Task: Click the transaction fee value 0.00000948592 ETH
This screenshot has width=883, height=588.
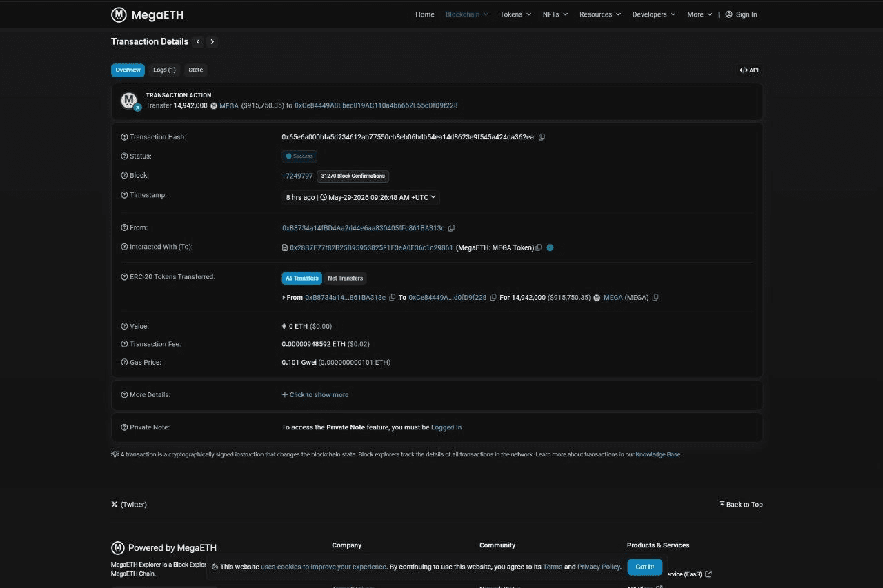Action: (314, 344)
